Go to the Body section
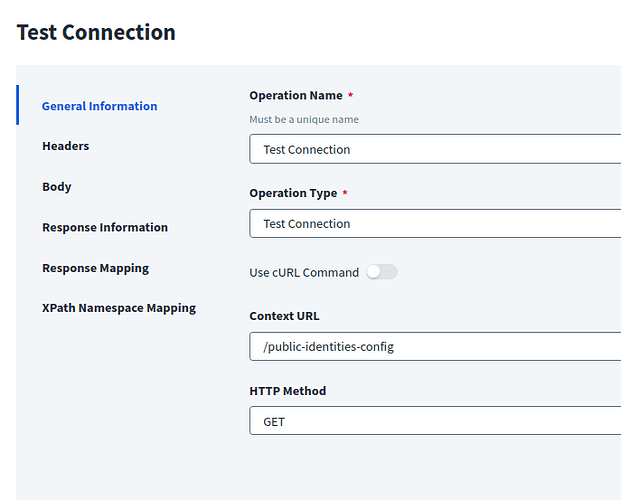This screenshot has width=621, height=500. click(x=56, y=187)
